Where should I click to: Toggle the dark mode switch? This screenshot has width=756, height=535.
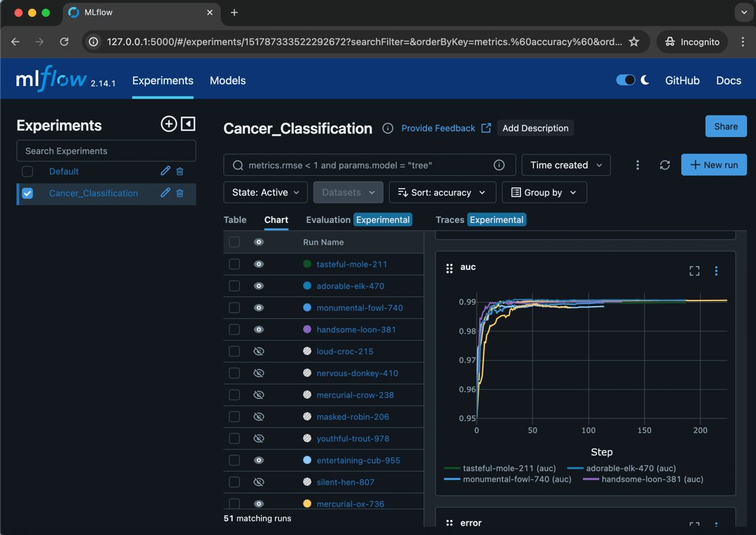[x=625, y=80]
